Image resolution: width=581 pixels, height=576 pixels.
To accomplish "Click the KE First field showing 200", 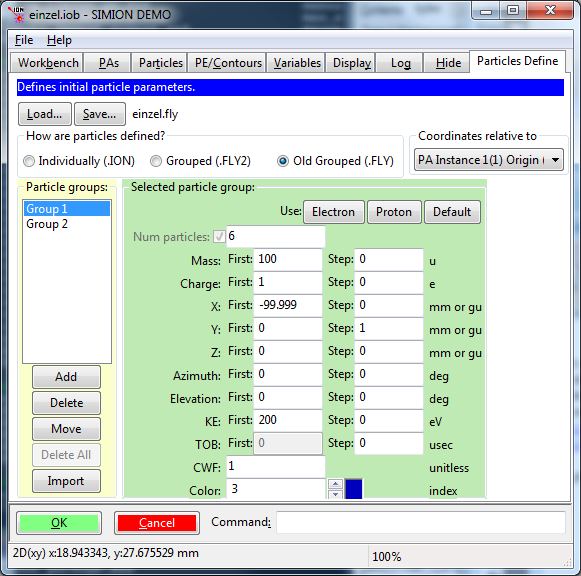I will point(288,420).
